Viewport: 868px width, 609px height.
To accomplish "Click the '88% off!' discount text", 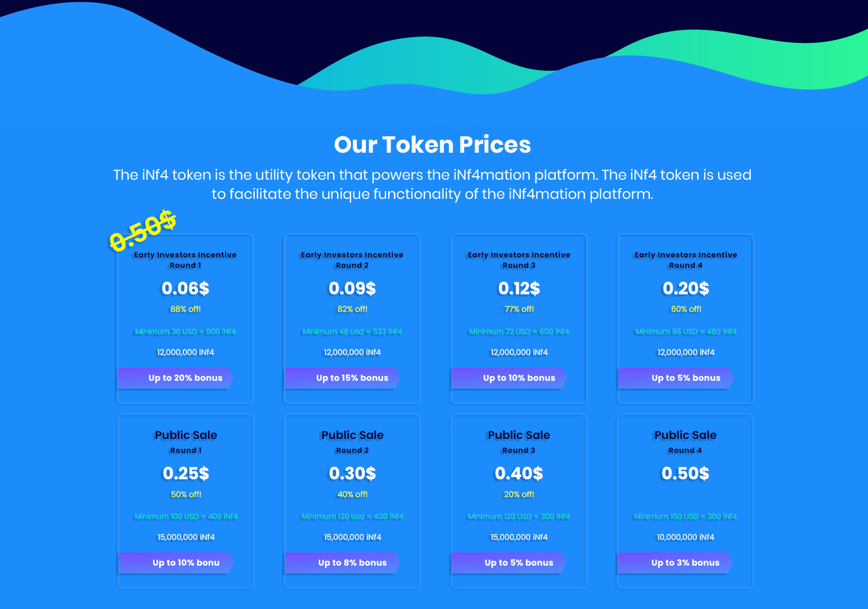I will coord(185,309).
